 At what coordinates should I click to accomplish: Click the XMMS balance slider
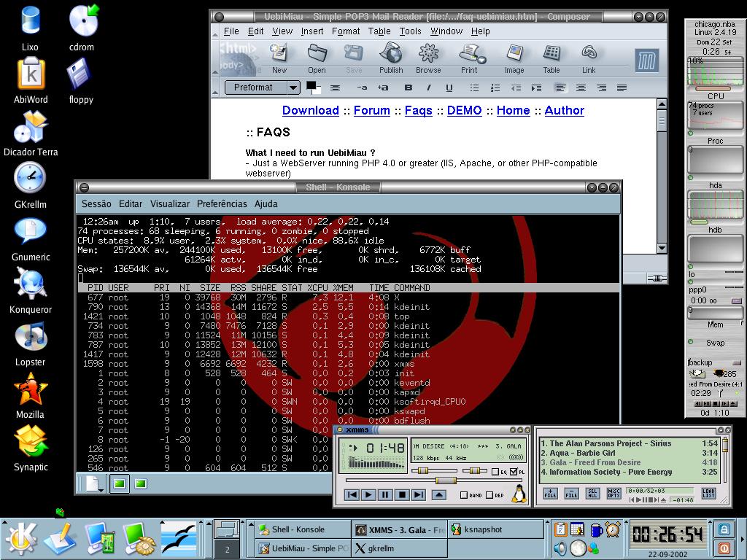point(474,471)
